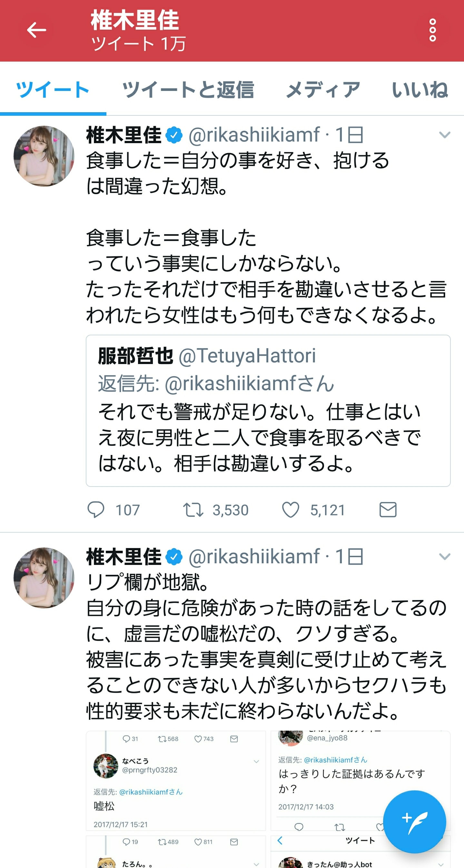Tap @rikashiikiamf handle on second tweet
The width and height of the screenshot is (464, 868).
tap(254, 557)
